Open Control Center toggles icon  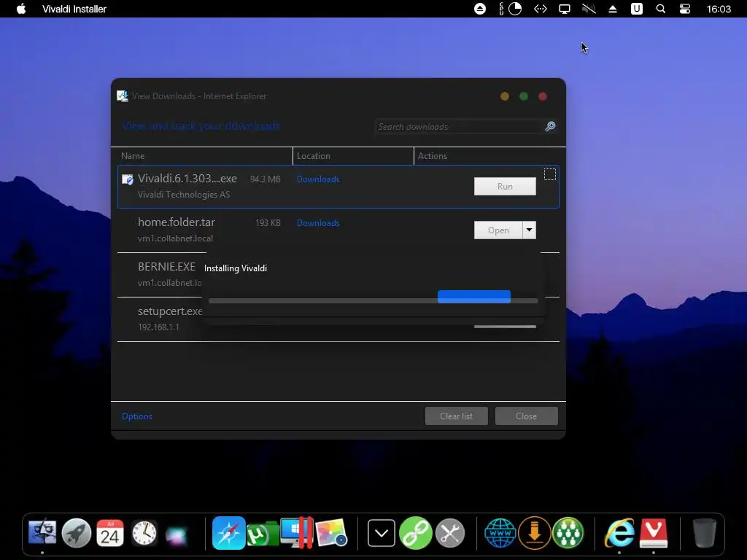point(684,9)
